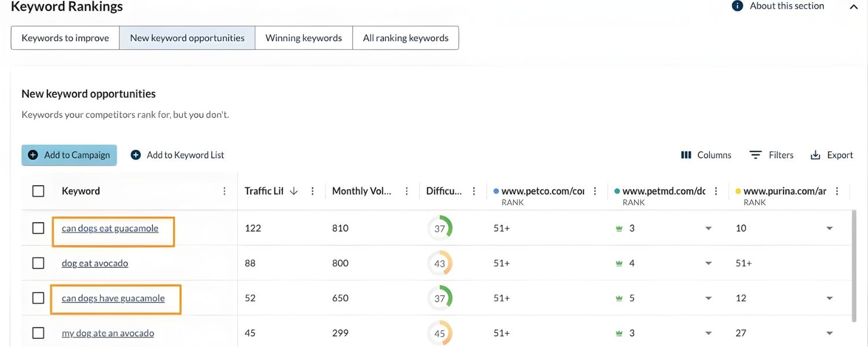Image resolution: width=868 pixels, height=347 pixels.
Task: Expand purina rank 12 dropdown arrow
Action: click(829, 298)
